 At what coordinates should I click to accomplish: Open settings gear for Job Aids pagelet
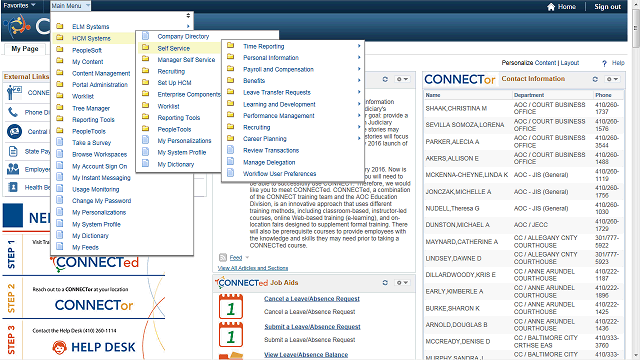pos(402,282)
